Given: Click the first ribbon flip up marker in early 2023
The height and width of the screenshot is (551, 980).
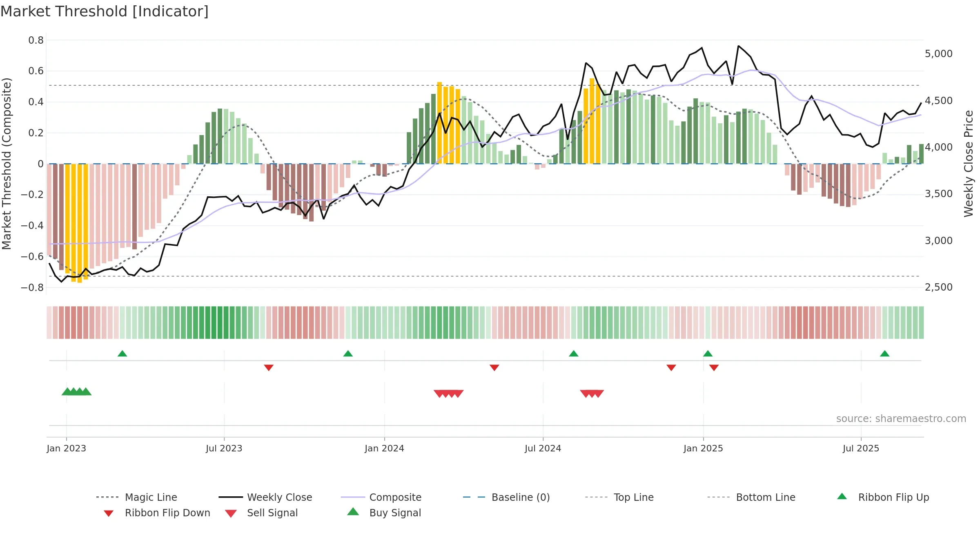Looking at the screenshot, I should pyautogui.click(x=122, y=353).
